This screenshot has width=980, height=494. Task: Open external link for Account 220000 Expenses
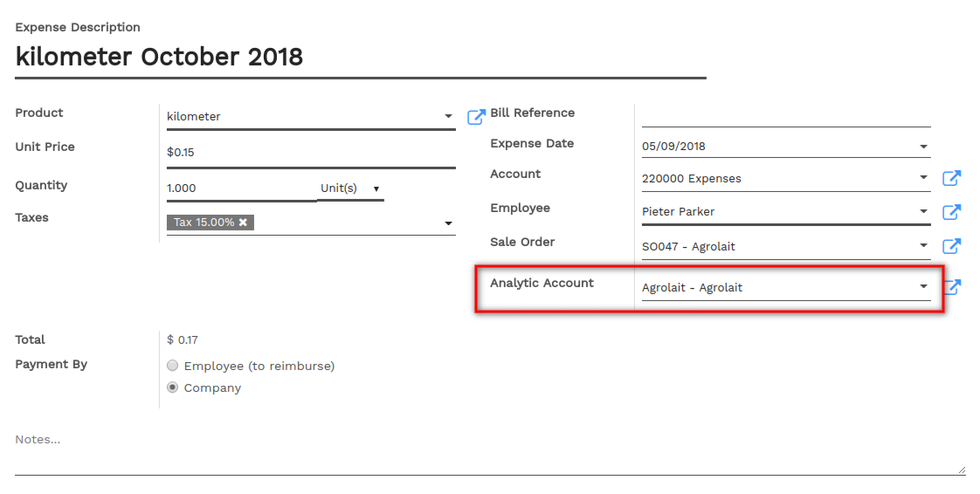(951, 178)
